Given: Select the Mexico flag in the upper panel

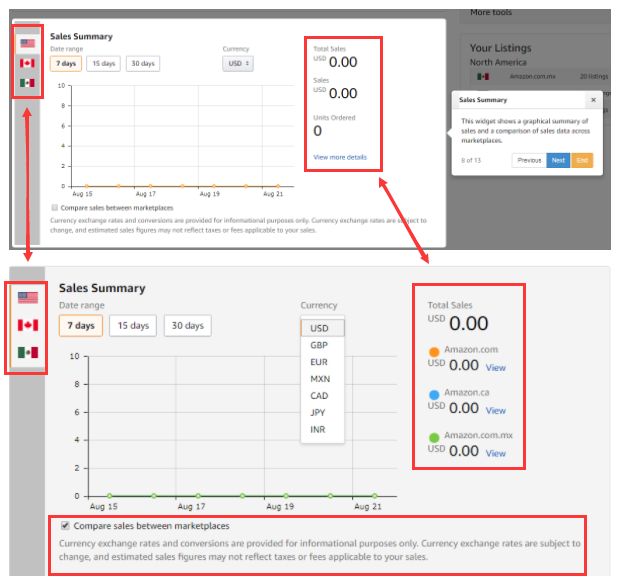Looking at the screenshot, I should pos(27,82).
